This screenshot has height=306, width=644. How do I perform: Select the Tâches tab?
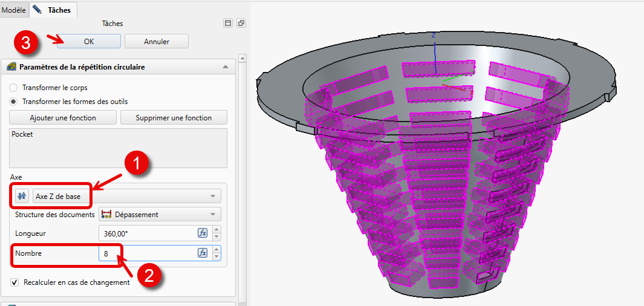coord(53,10)
